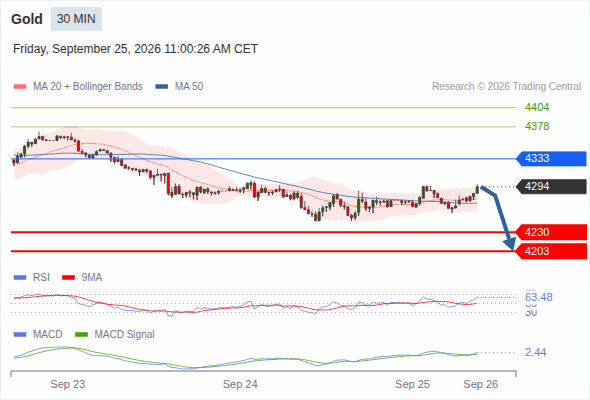Click the MACD legend color marker
The width and height of the screenshot is (590, 400).
pos(20,334)
